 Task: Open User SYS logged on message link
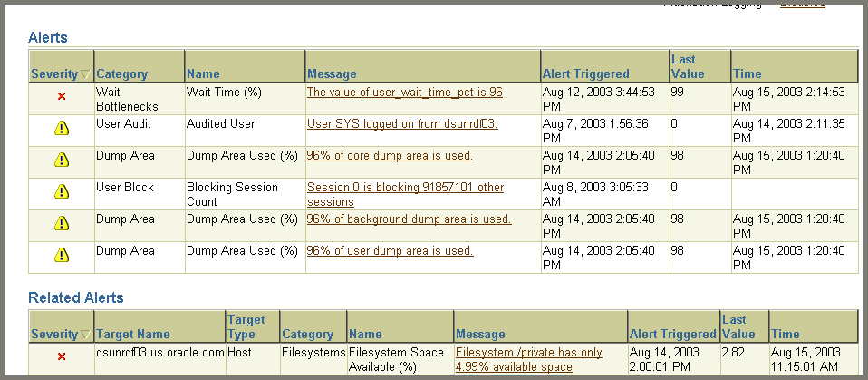pos(402,123)
